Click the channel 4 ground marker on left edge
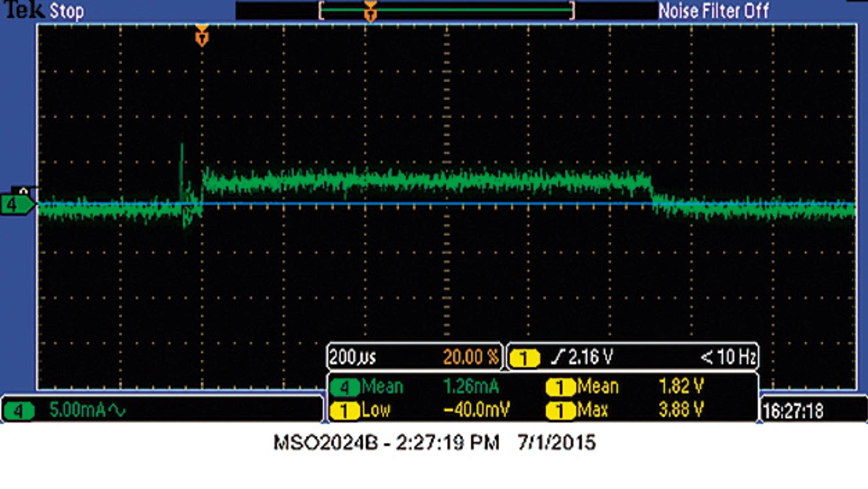Screen dimensions: 868x489 (x=18, y=203)
